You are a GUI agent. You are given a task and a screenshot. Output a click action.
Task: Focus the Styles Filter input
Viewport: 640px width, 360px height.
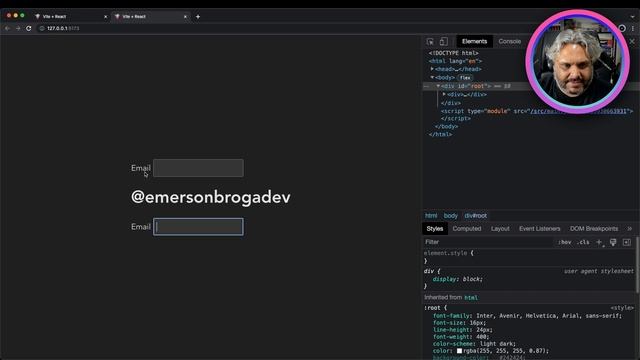pos(488,242)
